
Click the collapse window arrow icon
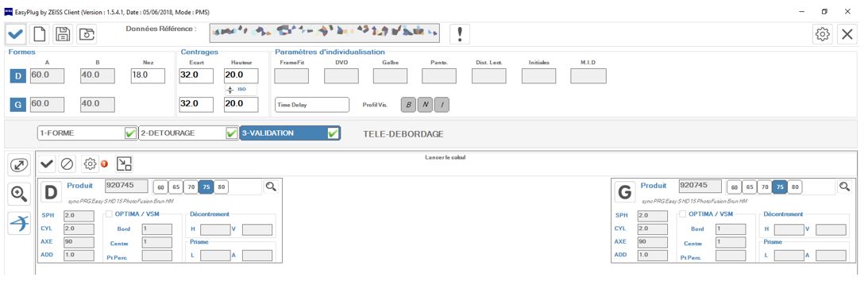point(124,164)
